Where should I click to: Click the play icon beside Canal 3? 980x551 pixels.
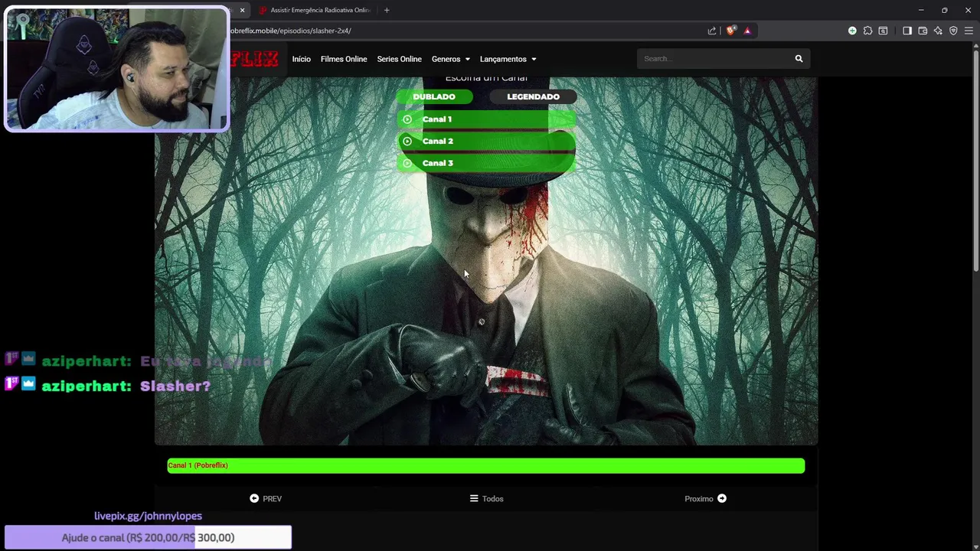pyautogui.click(x=407, y=163)
